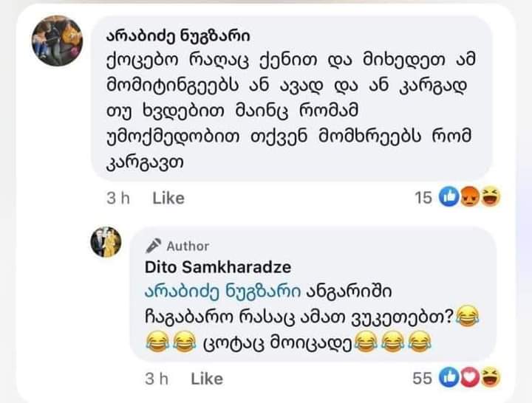Screen dimensions: 532x403
Task: View the 55 reactions count on reply
Action: [423, 378]
